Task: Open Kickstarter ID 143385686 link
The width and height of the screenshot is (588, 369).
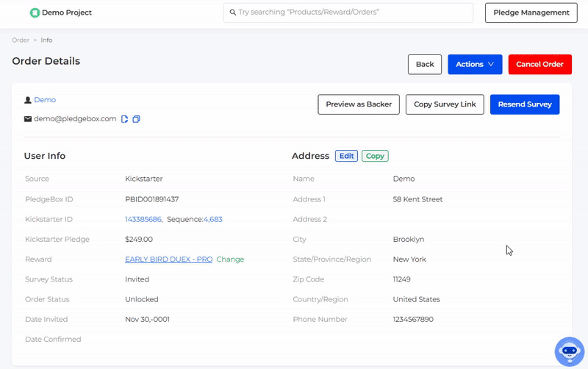Action: 143,219
